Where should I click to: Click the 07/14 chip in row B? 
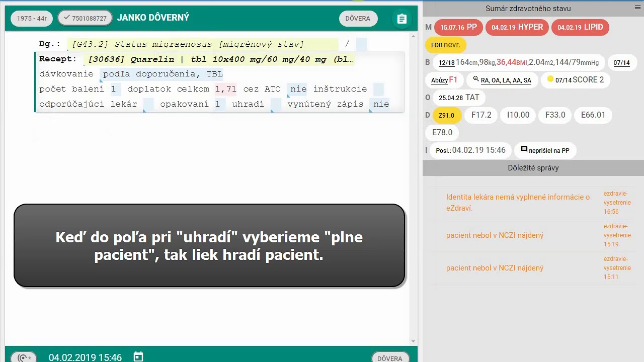621,63
